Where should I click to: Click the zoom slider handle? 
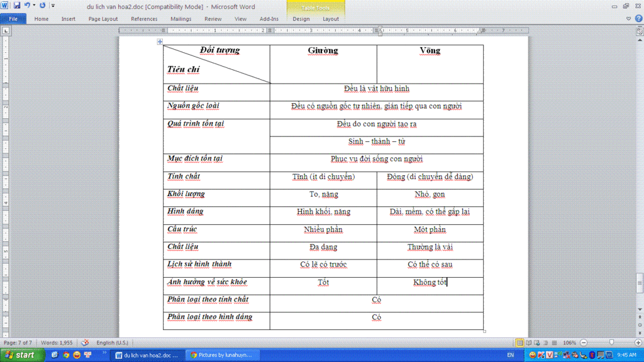click(612, 343)
